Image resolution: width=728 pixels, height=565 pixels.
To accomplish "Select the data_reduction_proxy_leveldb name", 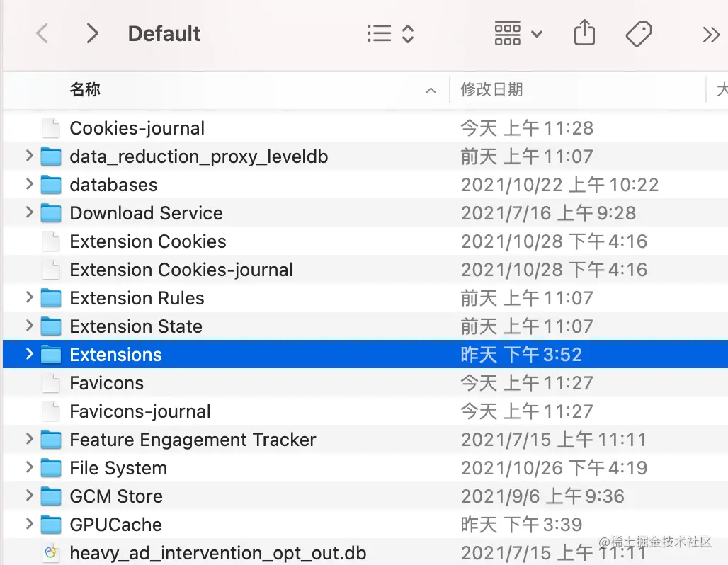I will click(199, 156).
